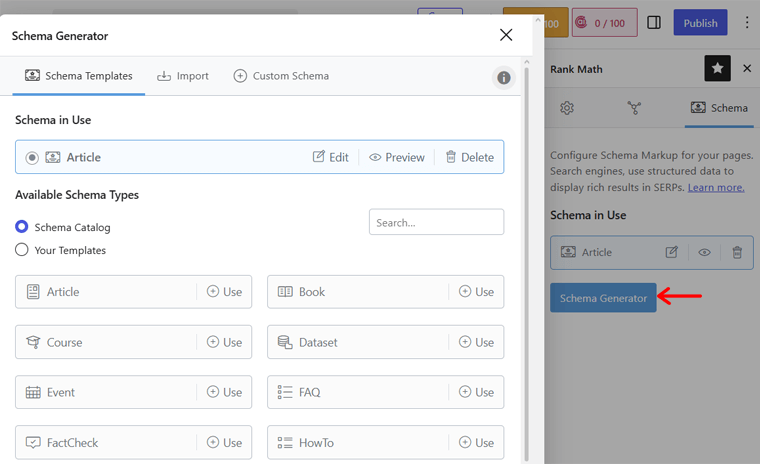Image resolution: width=760 pixels, height=464 pixels.
Task: Select the Your Templates radio option
Action: pyautogui.click(x=22, y=250)
